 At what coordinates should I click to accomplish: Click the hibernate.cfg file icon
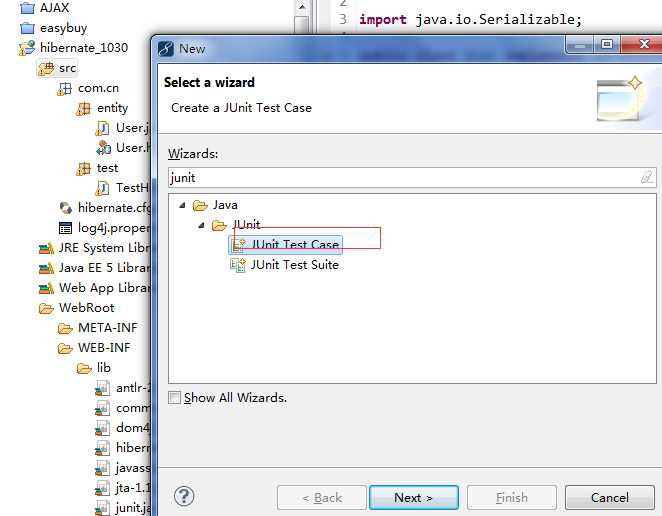[65, 208]
